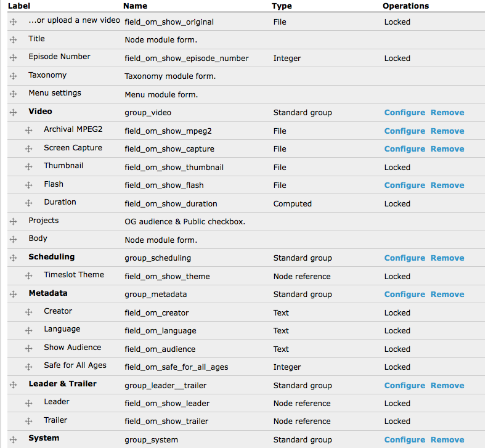Configure the Scheduling group
496x448 pixels.
pyautogui.click(x=404, y=258)
